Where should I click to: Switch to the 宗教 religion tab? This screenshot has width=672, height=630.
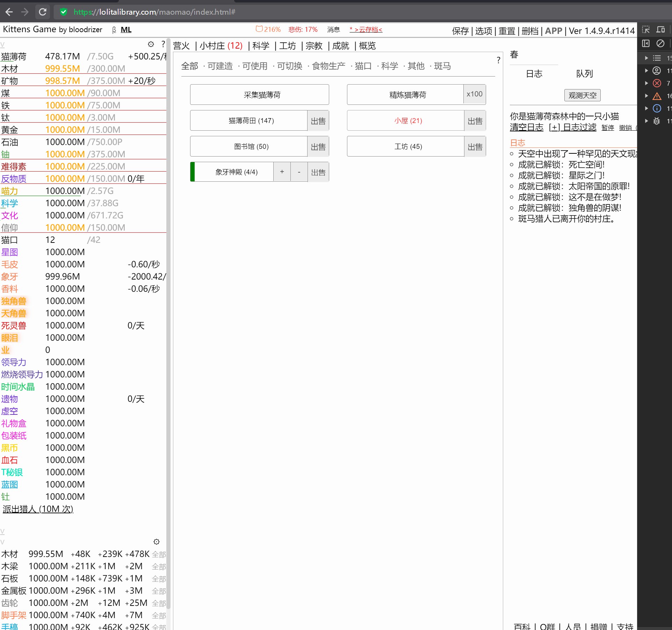pyautogui.click(x=314, y=46)
